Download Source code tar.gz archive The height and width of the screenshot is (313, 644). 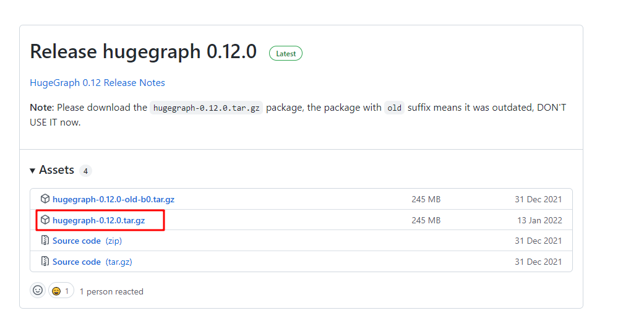[x=77, y=262]
